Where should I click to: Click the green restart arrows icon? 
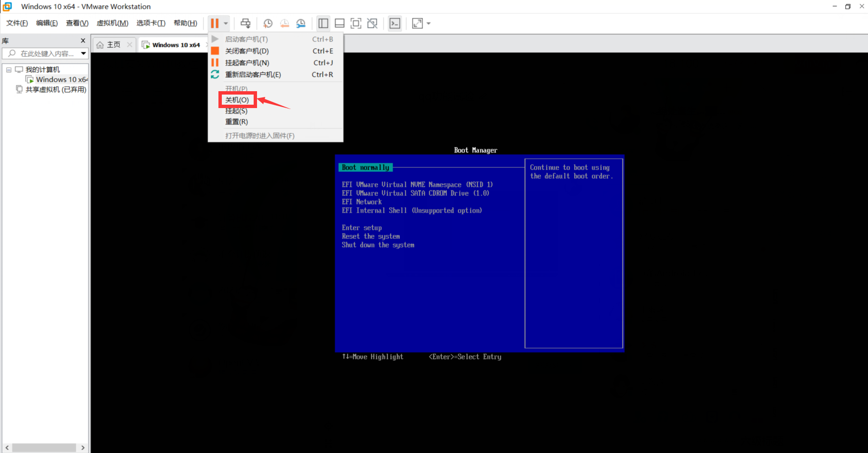[x=215, y=74]
